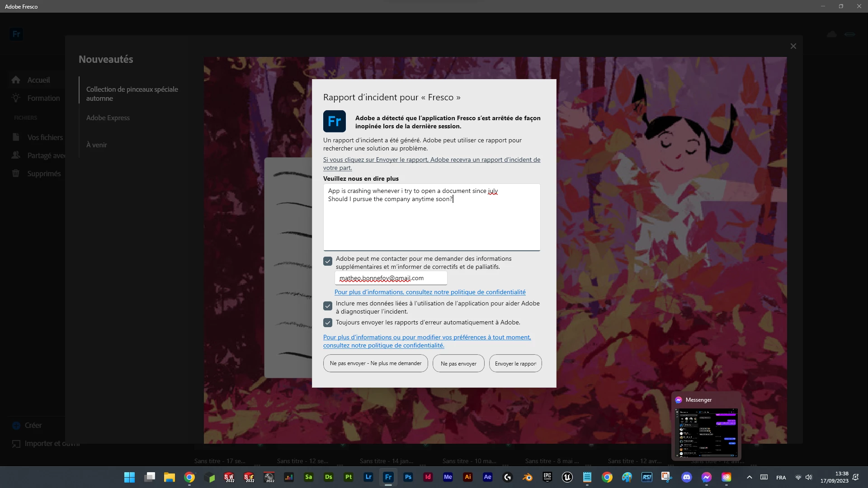Click the Accueil home icon in sidebar

[16, 80]
